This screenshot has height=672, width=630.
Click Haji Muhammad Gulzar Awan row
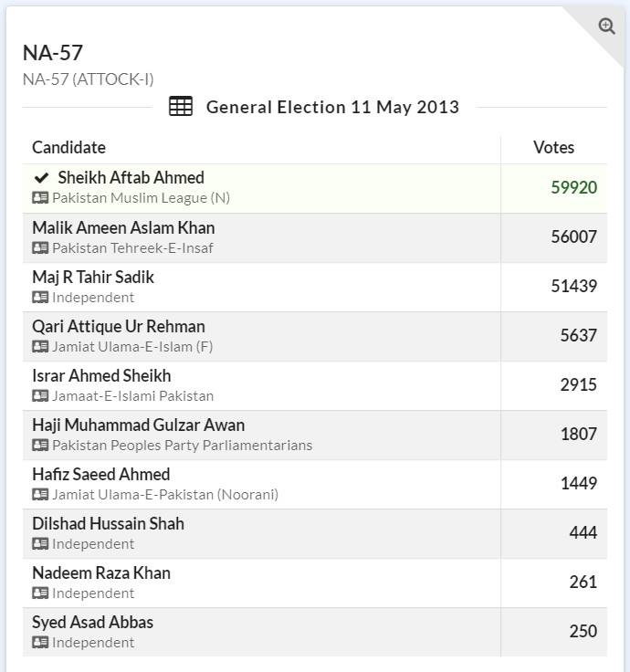(x=138, y=425)
